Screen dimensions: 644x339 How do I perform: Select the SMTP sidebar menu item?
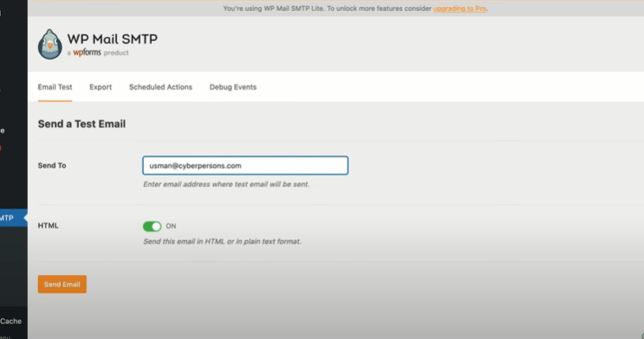coord(13,218)
